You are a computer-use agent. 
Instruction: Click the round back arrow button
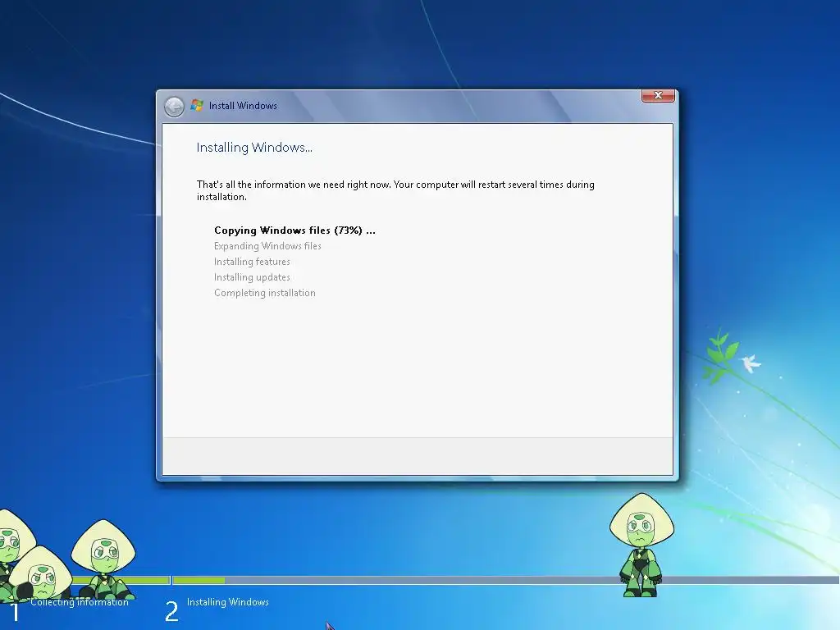[174, 106]
